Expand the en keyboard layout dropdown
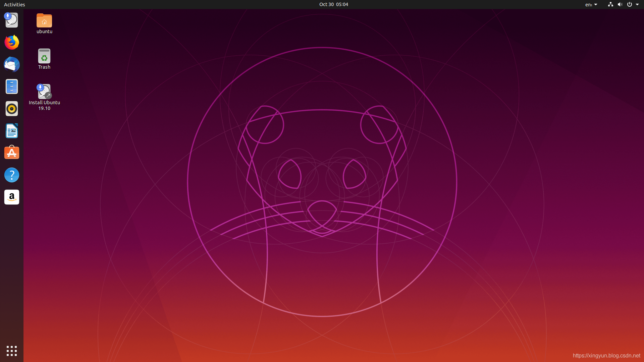 tap(591, 4)
